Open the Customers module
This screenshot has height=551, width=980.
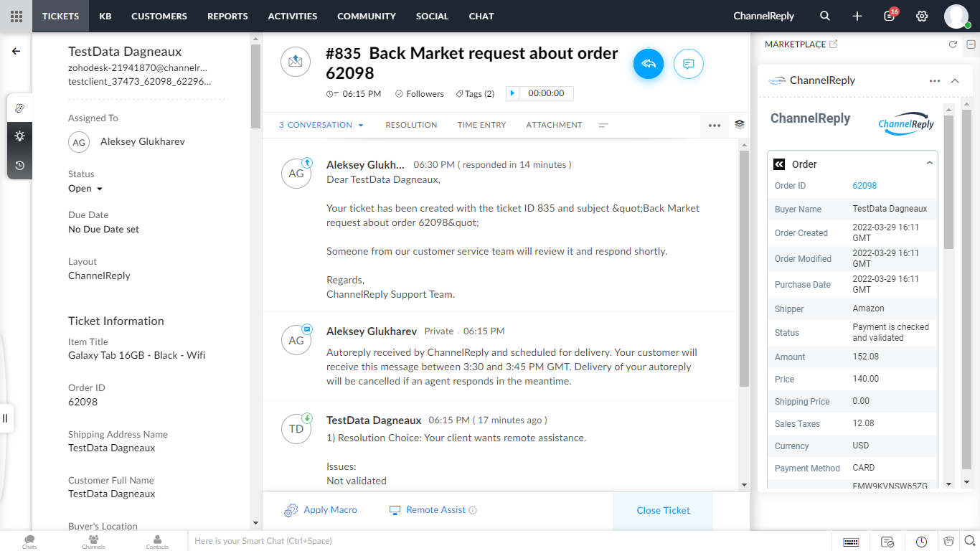click(159, 16)
